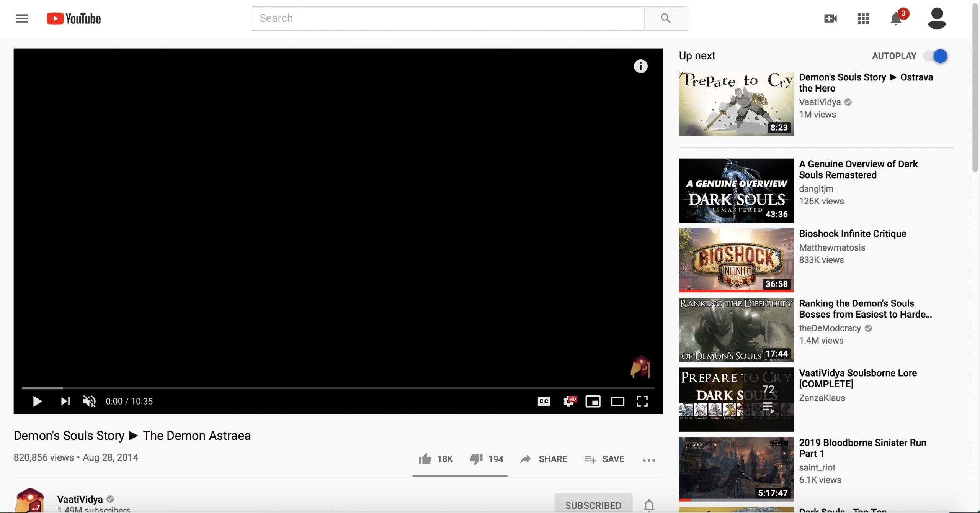Open the hamburger guide menu
This screenshot has height=513, width=980.
coord(22,18)
